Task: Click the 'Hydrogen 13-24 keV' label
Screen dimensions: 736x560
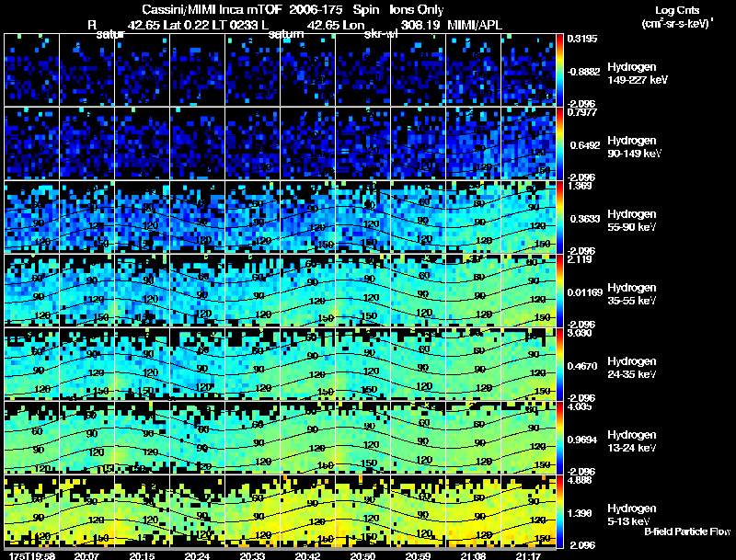Action: (x=632, y=441)
